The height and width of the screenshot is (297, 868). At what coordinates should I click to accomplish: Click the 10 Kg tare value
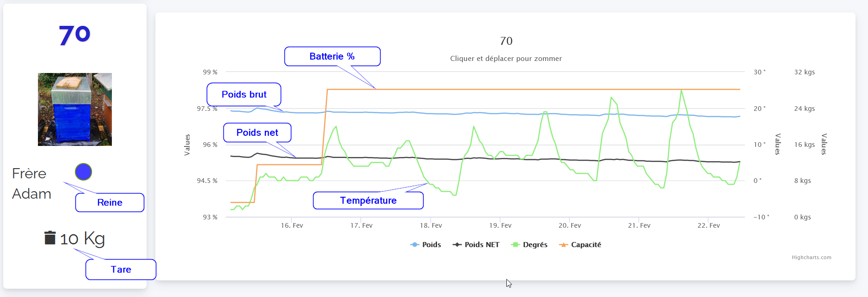[x=82, y=239]
